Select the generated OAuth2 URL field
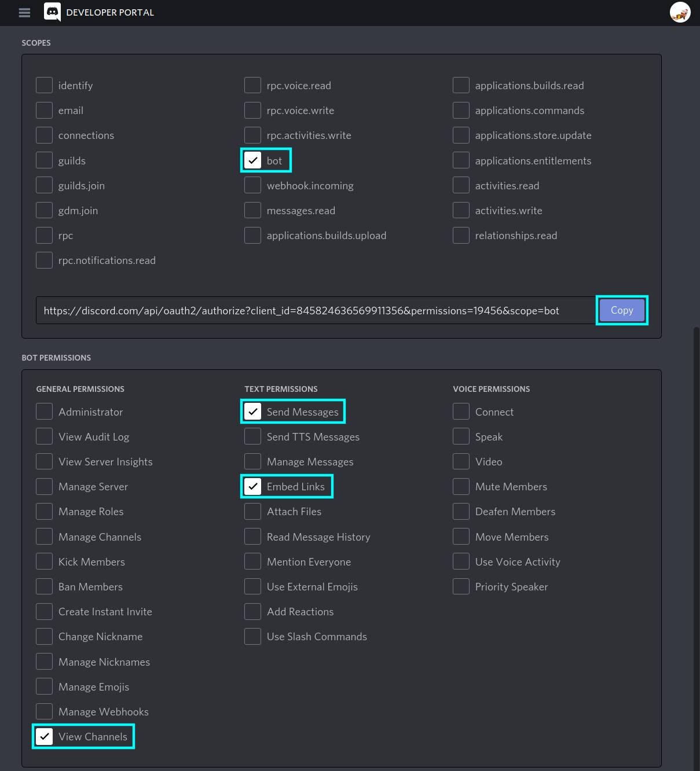700x771 pixels. click(316, 310)
